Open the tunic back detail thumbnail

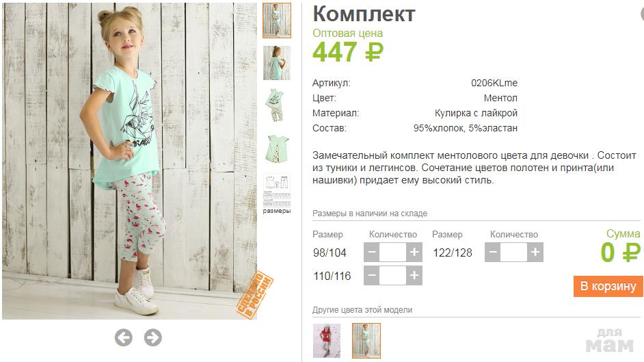point(277,148)
